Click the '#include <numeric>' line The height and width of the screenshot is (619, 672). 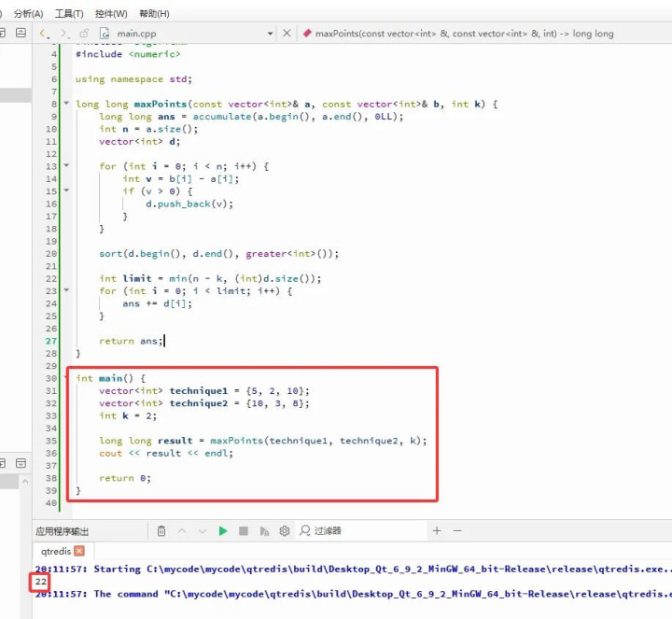click(128, 54)
